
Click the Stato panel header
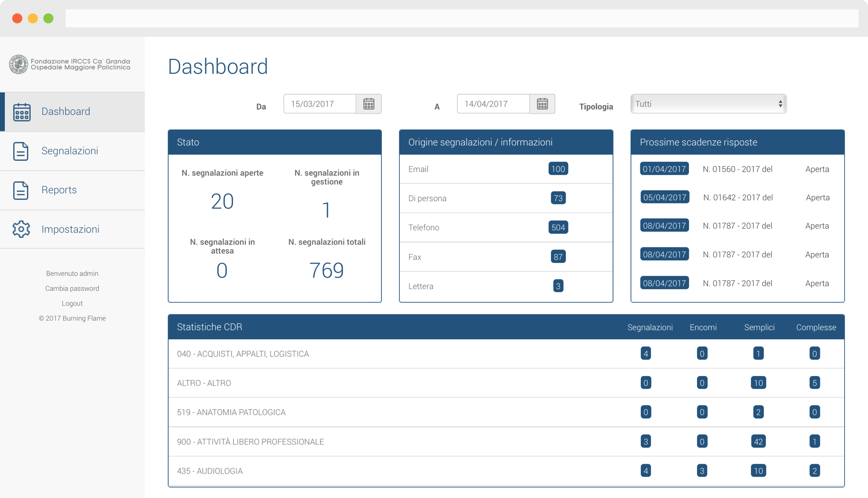[275, 142]
